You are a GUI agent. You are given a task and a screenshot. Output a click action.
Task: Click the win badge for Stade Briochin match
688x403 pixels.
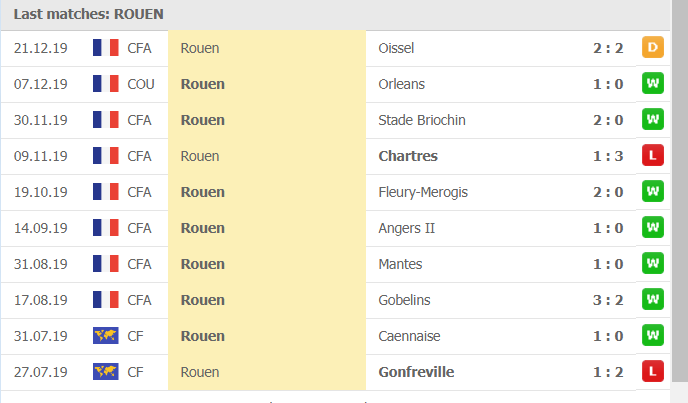click(653, 120)
